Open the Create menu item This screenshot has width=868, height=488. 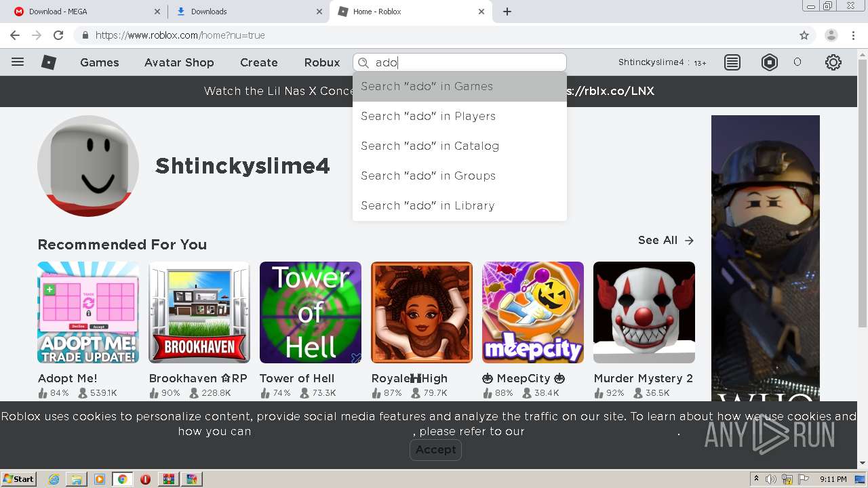tap(259, 62)
